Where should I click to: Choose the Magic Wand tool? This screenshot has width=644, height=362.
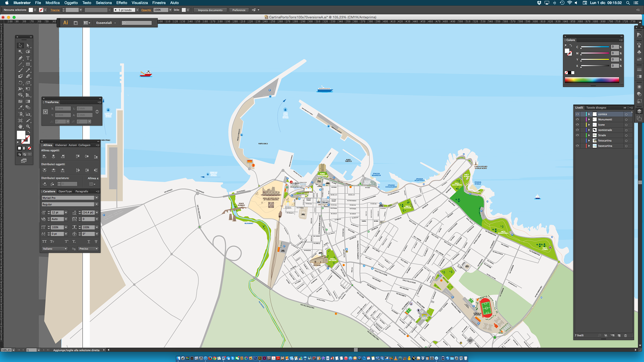click(x=20, y=52)
